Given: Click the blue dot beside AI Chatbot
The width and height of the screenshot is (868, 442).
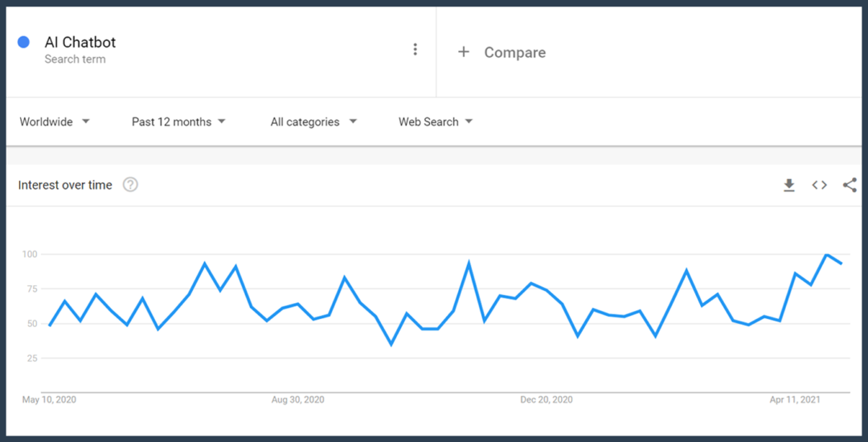Looking at the screenshot, I should tap(24, 43).
